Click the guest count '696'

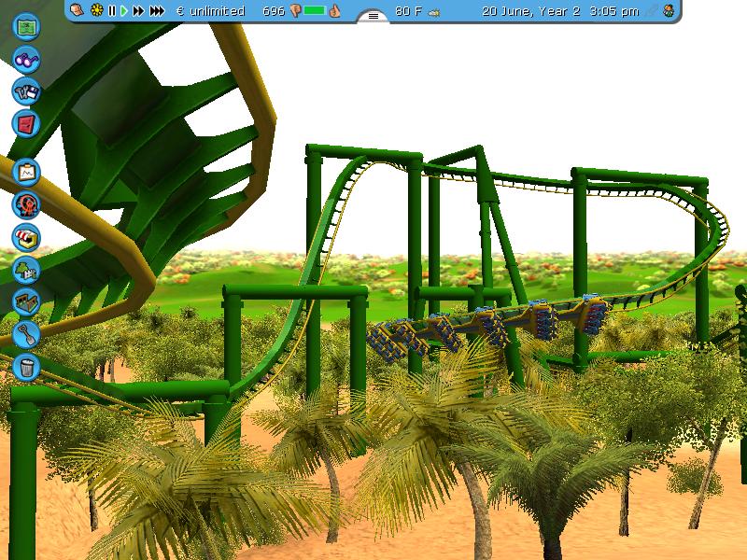274,11
